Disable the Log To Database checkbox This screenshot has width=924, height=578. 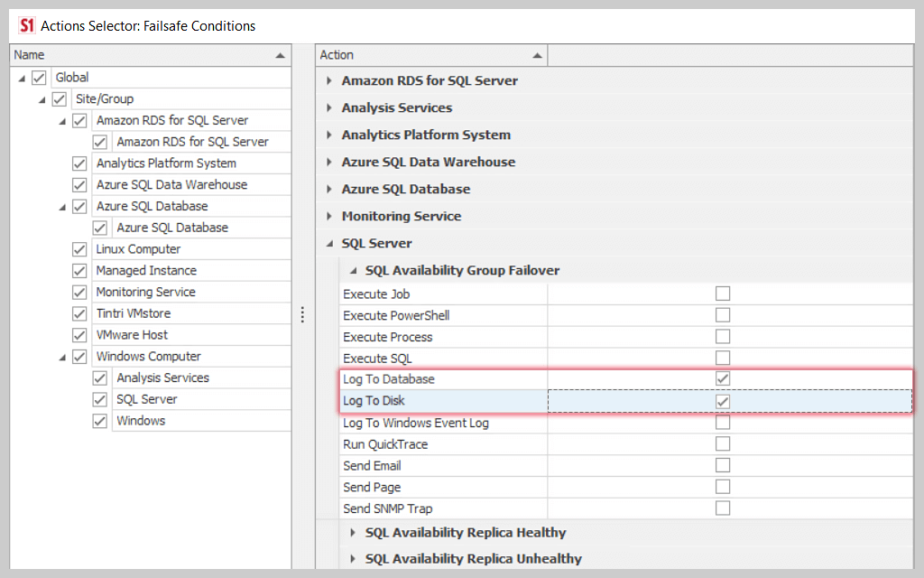click(x=722, y=378)
